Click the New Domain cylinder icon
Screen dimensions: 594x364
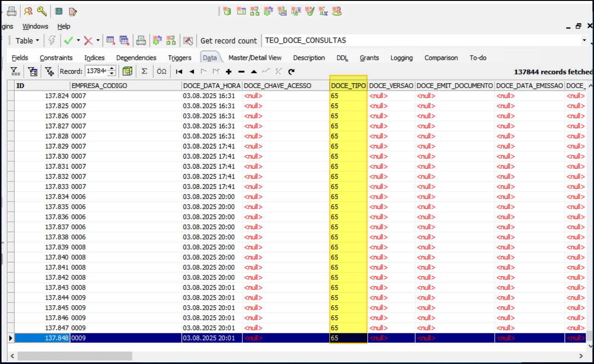(x=227, y=11)
